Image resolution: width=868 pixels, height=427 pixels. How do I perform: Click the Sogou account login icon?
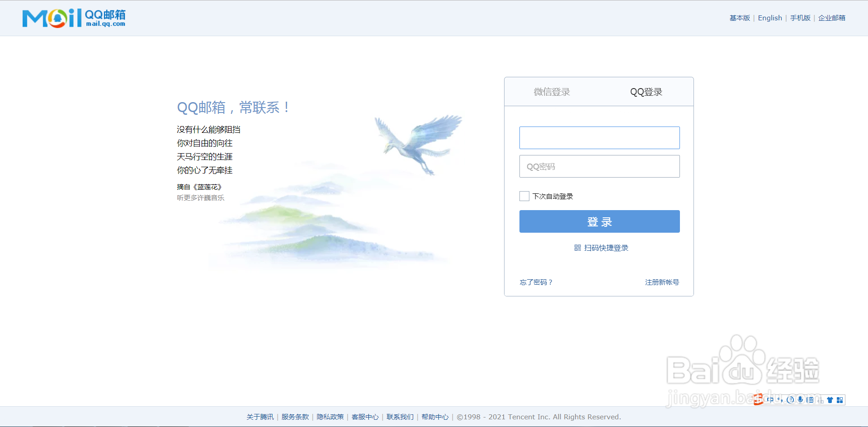[x=820, y=400]
